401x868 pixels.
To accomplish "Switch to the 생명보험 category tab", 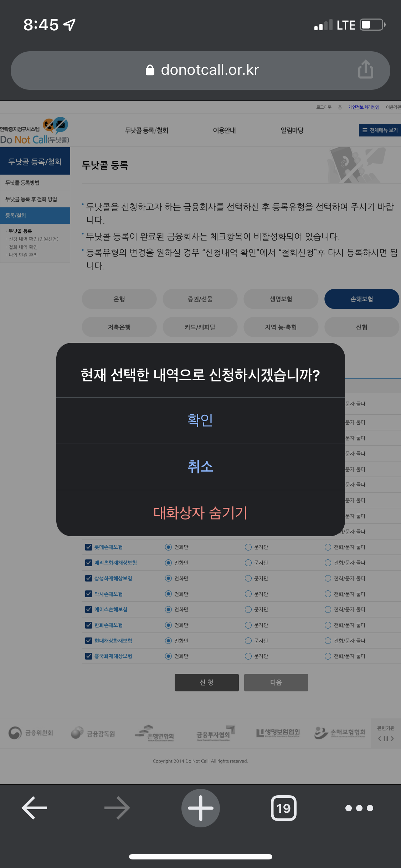I will [x=281, y=299].
